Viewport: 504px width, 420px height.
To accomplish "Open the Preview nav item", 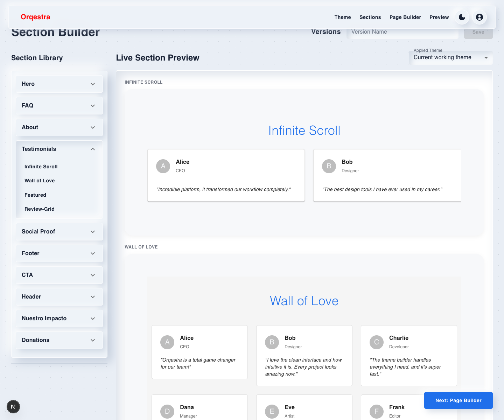I will pyautogui.click(x=439, y=17).
